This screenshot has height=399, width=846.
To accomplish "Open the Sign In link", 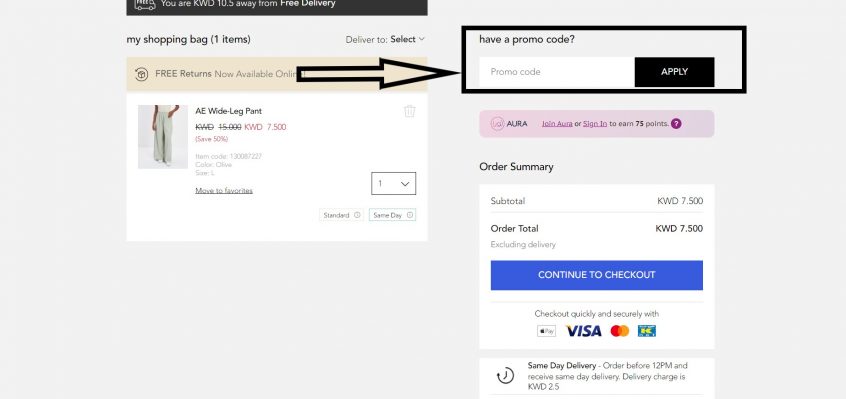I will click(x=595, y=123).
